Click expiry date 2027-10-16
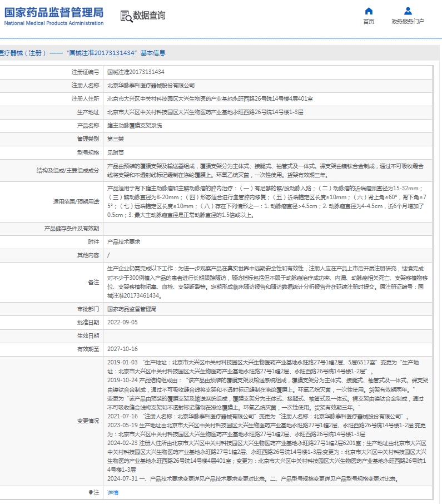442x504 pixels. tap(122, 349)
